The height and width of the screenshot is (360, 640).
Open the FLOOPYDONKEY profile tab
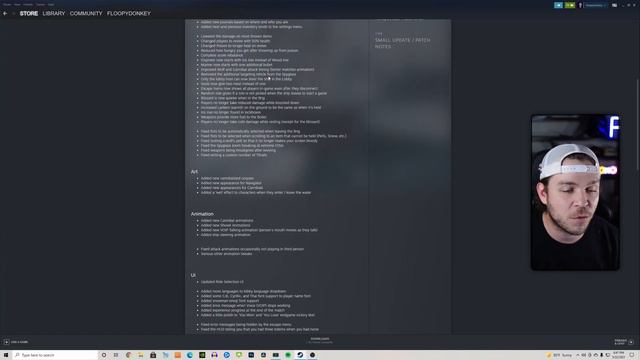(129, 13)
